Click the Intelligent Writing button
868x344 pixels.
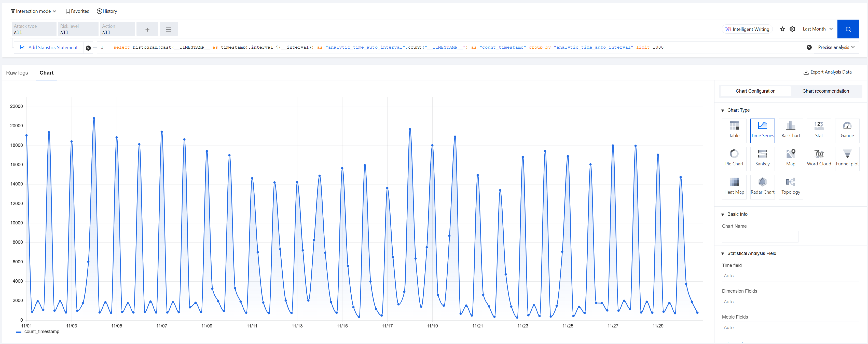747,29
